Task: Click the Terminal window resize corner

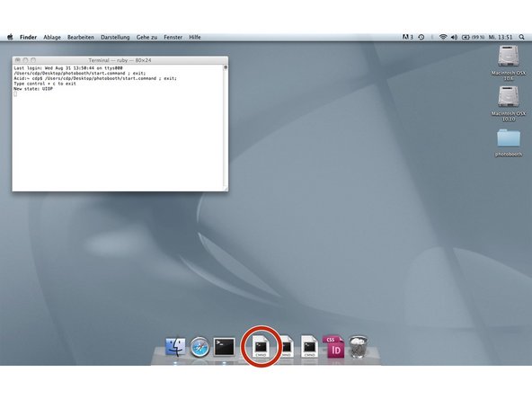Action: coord(226,189)
